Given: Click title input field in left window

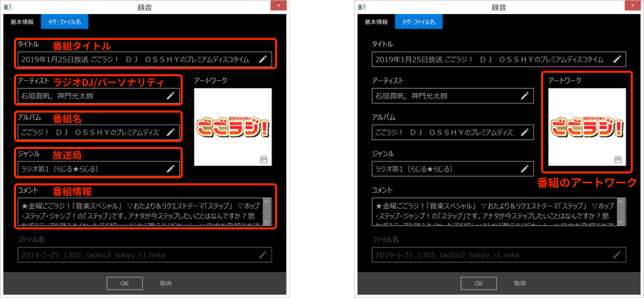Looking at the screenshot, I should 145,59.
